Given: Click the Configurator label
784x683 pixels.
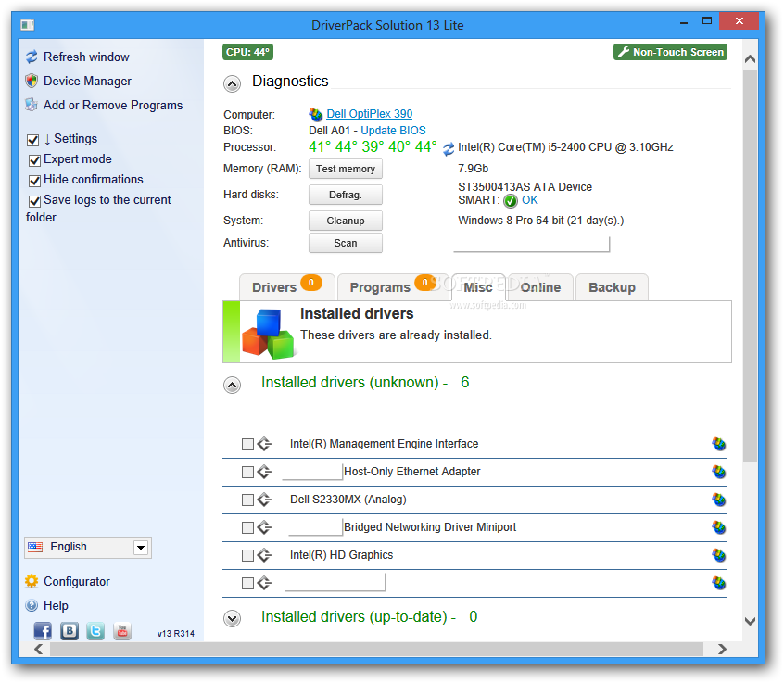Looking at the screenshot, I should (77, 581).
